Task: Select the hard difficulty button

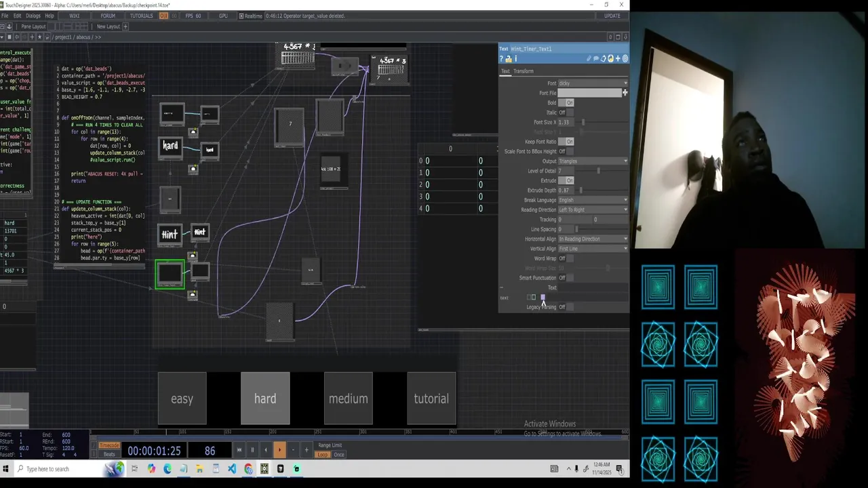Action: [x=265, y=399]
